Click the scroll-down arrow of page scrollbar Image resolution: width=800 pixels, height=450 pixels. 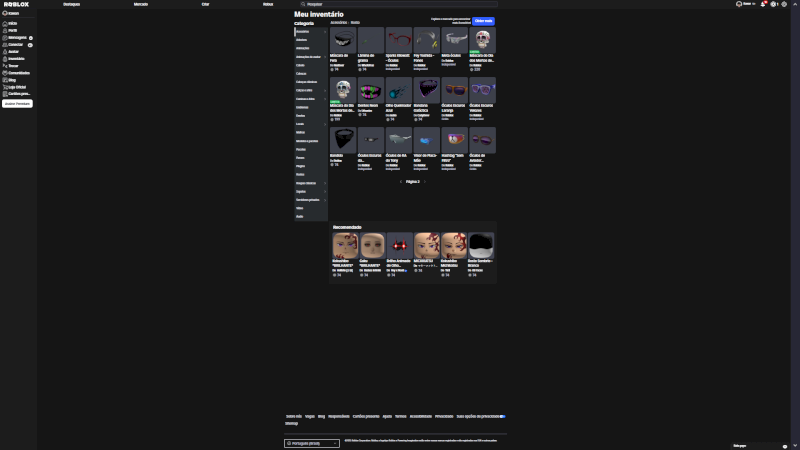(x=795, y=446)
